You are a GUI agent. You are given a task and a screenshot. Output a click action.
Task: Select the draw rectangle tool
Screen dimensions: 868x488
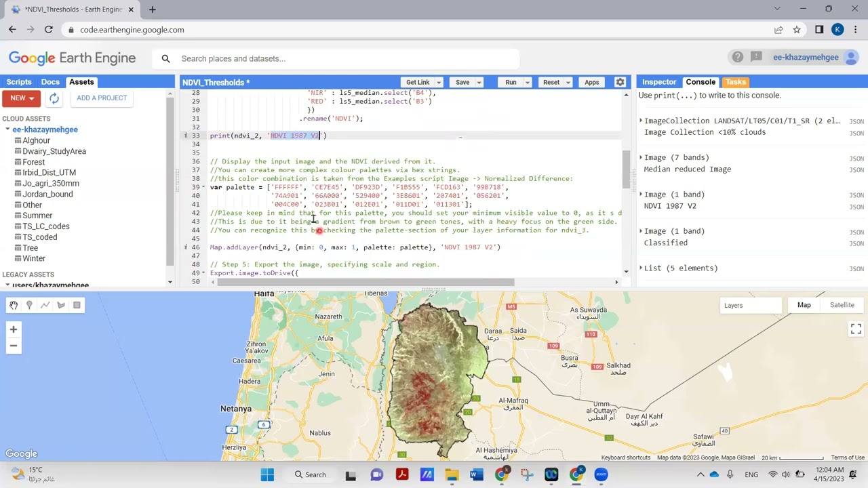tap(77, 306)
